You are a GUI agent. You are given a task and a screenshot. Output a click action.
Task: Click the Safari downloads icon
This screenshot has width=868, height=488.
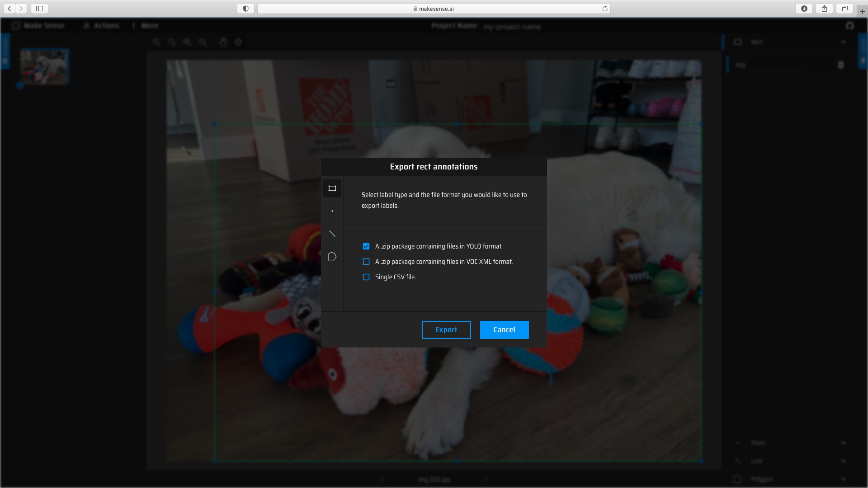[x=804, y=9]
